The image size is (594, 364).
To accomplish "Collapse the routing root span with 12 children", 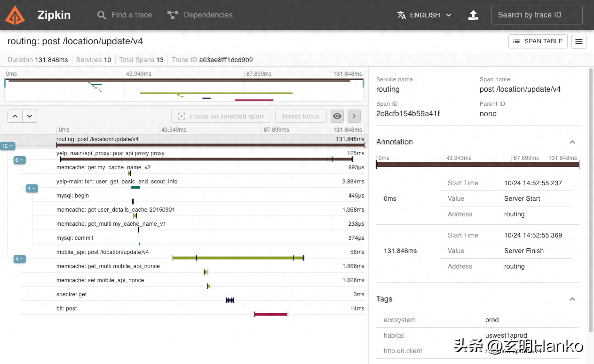I will (8, 146).
